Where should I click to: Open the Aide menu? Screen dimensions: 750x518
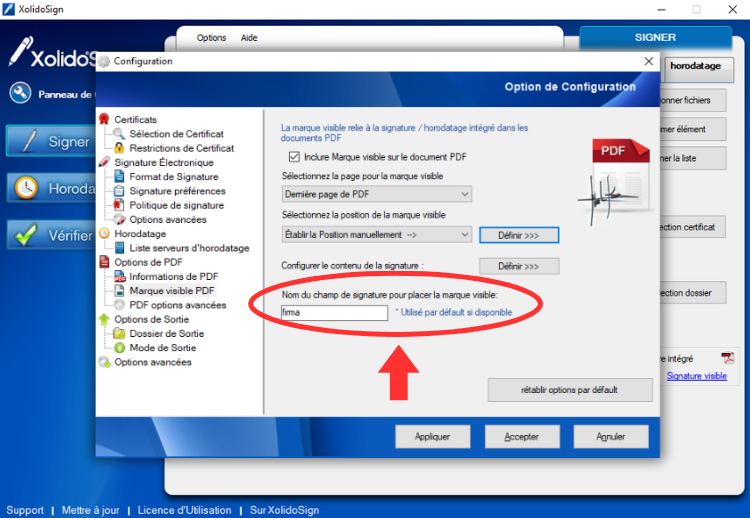pos(249,38)
